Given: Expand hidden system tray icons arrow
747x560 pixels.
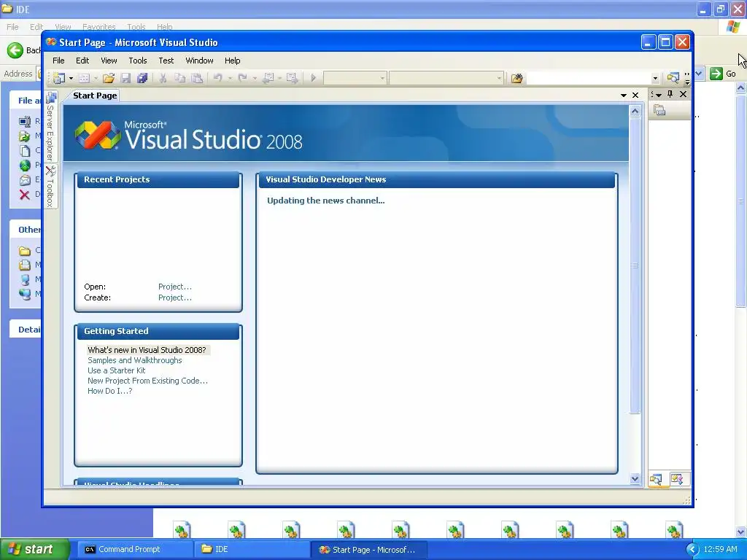Looking at the screenshot, I should 692,550.
